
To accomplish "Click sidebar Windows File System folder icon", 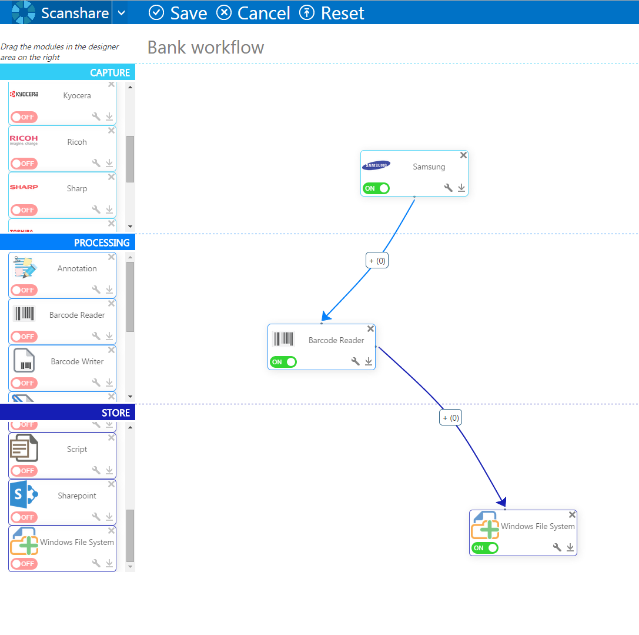I will point(24,541).
